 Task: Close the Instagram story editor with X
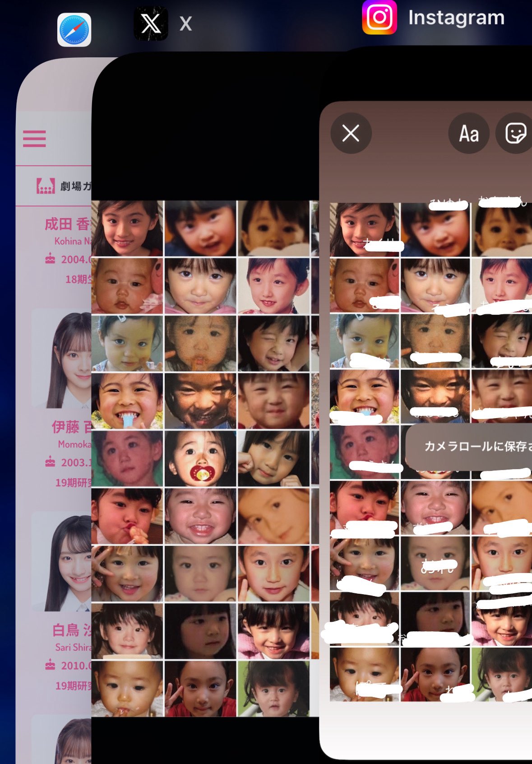[x=351, y=133]
